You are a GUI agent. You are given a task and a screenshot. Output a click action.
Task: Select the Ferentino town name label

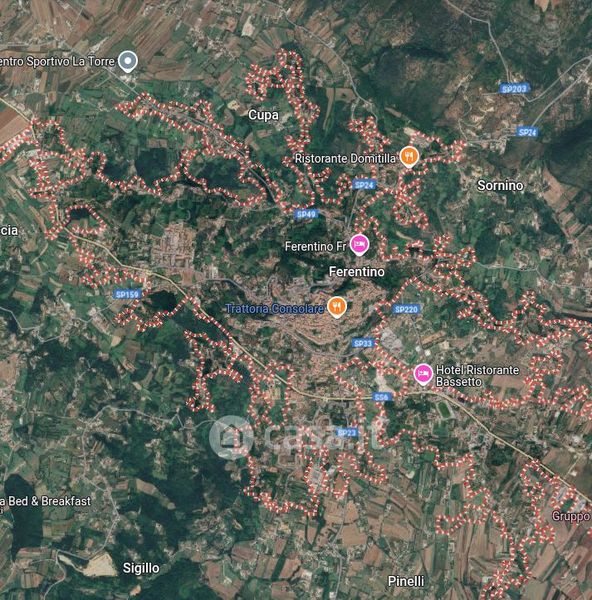click(357, 272)
